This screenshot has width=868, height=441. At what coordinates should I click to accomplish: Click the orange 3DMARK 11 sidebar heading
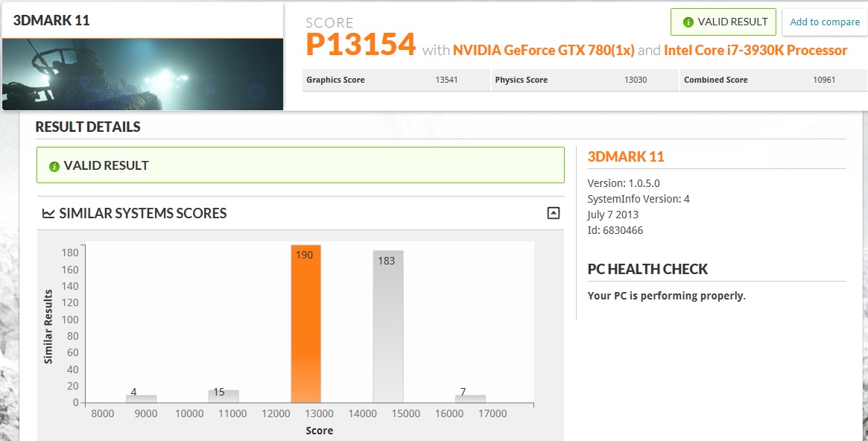[x=626, y=156]
